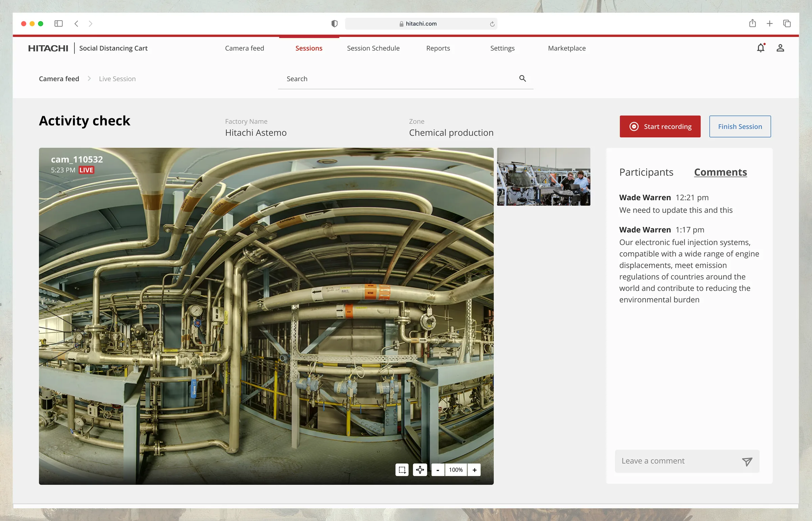Open the Camera feed nav tab
The width and height of the screenshot is (812, 521).
245,48
